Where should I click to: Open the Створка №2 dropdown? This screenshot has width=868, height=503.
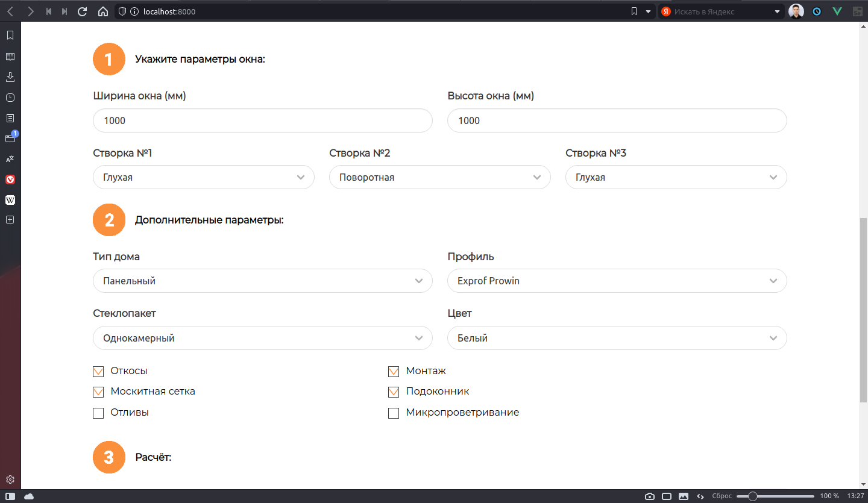point(440,177)
